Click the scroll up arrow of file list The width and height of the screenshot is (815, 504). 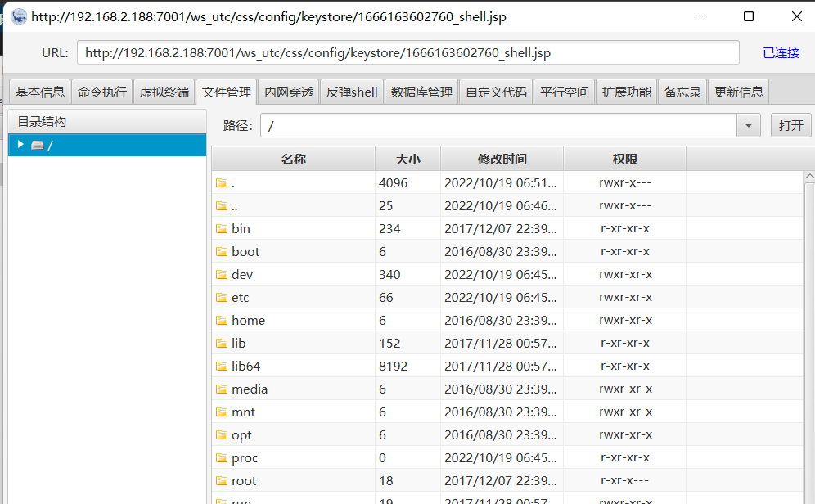[x=809, y=177]
